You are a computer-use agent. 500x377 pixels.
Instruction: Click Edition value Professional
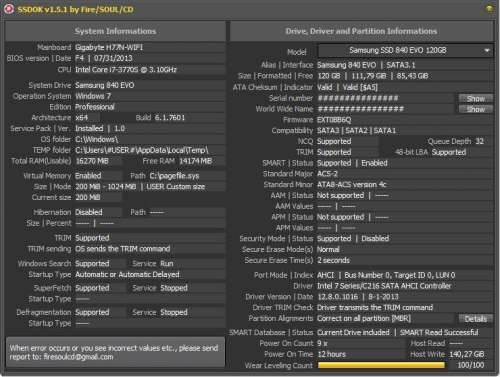[94, 107]
